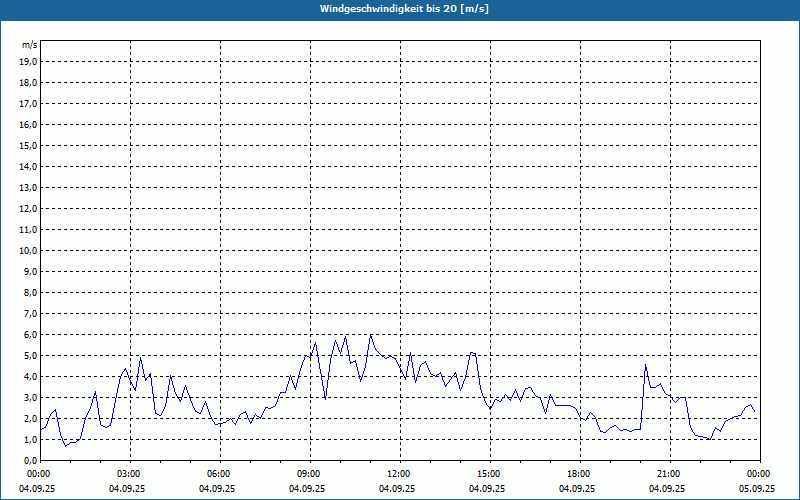This screenshot has width=800, height=500.
Task: Select the '04.09.25' date under 21:00
Action: click(667, 489)
